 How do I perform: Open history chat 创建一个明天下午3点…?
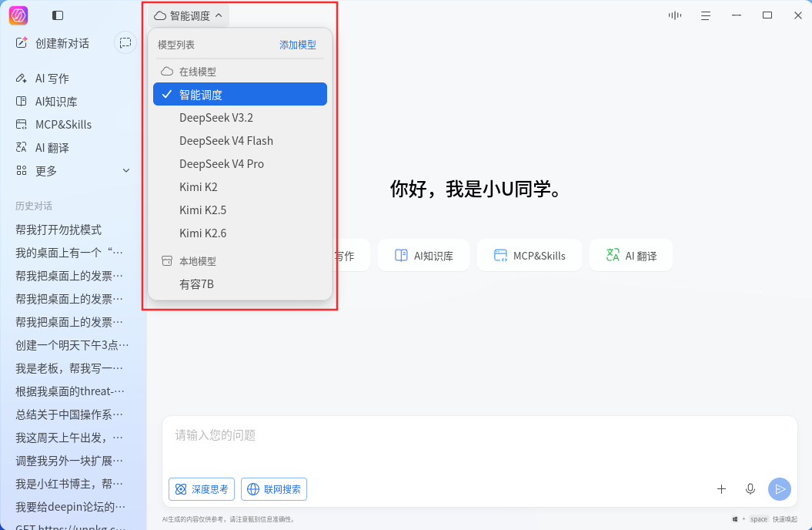(72, 345)
